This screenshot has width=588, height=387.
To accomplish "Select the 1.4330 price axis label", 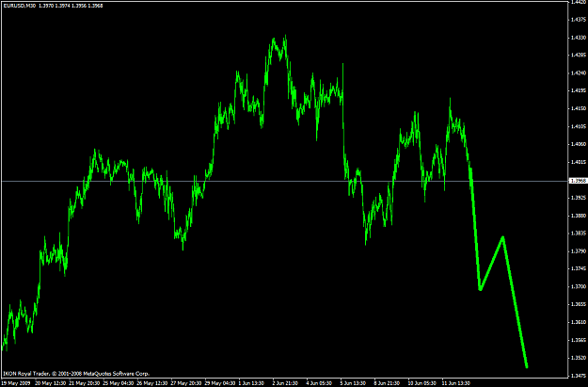I will (579, 38).
